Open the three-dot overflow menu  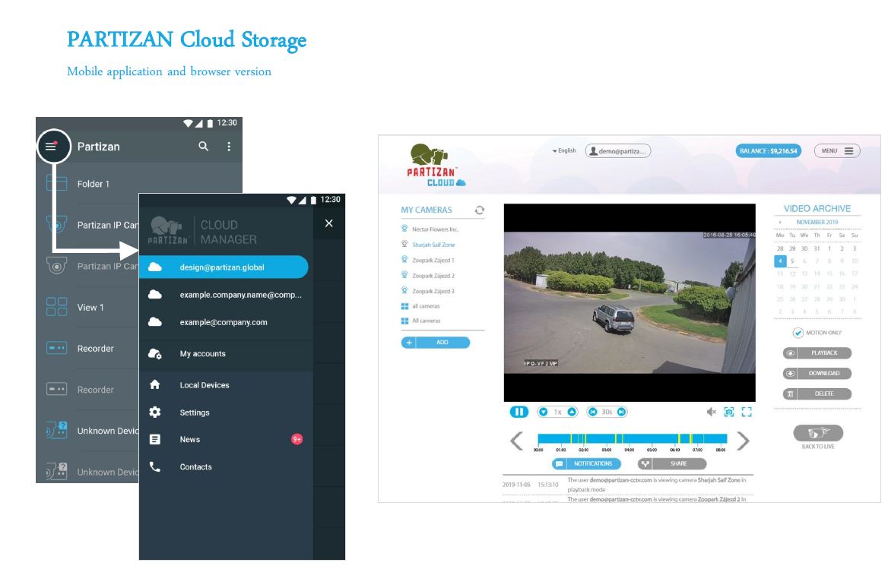point(229,146)
